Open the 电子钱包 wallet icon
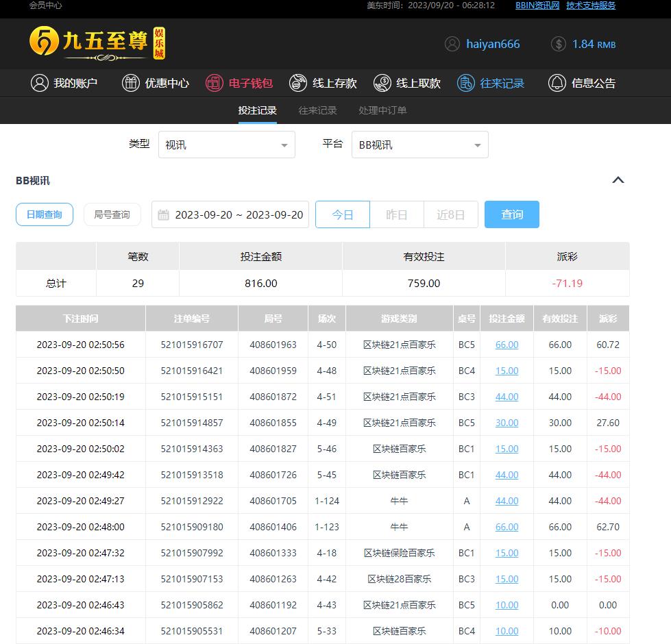This screenshot has width=671, height=644. 215,83
